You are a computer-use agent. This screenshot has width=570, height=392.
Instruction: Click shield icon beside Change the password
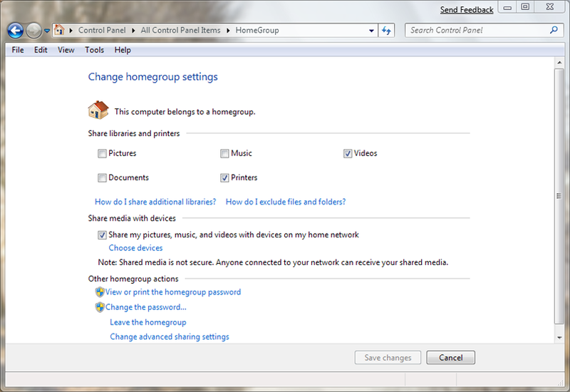tap(100, 307)
